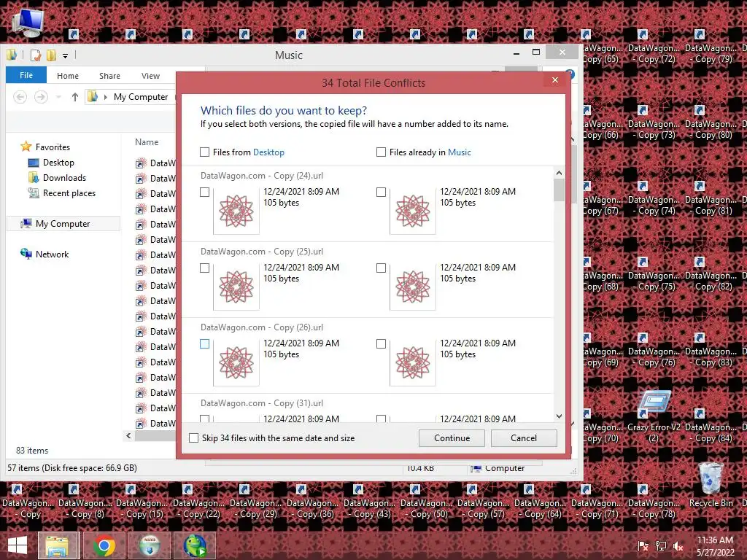Open the green globe taskbar application
Screen dimensions: 747x560
[x=195, y=545]
